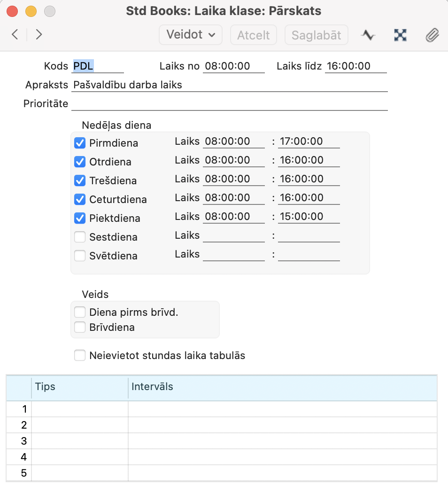The image size is (448, 485).
Task: Enable the Sestdiena checkbox
Action: click(x=80, y=237)
